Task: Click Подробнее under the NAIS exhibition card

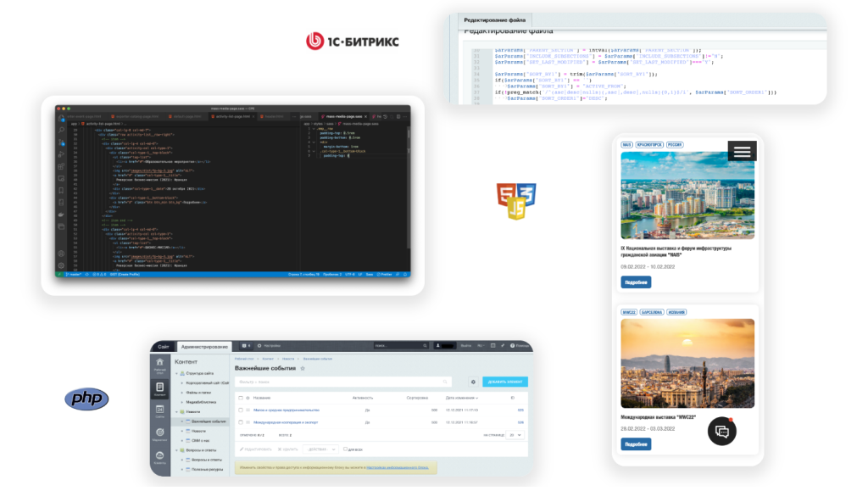Action: tap(636, 282)
